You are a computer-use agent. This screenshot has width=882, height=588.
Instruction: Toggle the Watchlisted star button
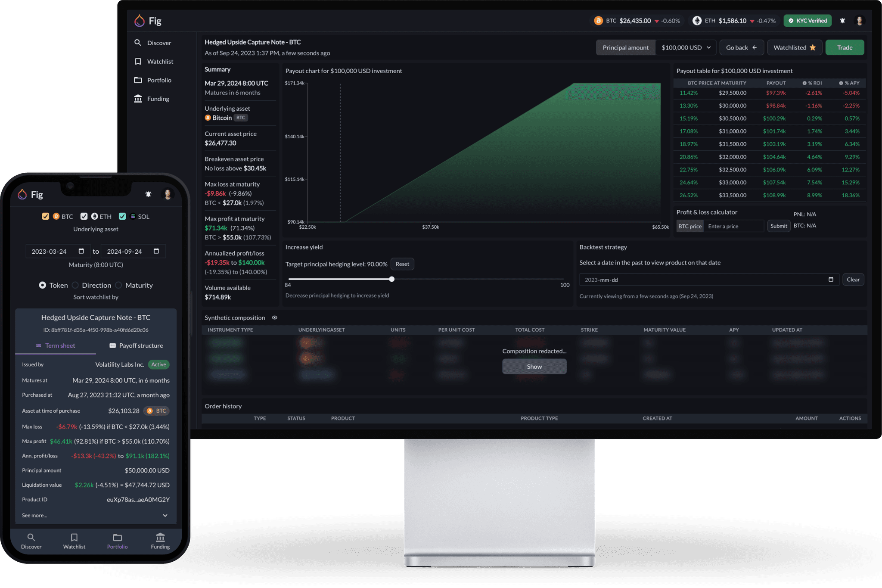[795, 47]
